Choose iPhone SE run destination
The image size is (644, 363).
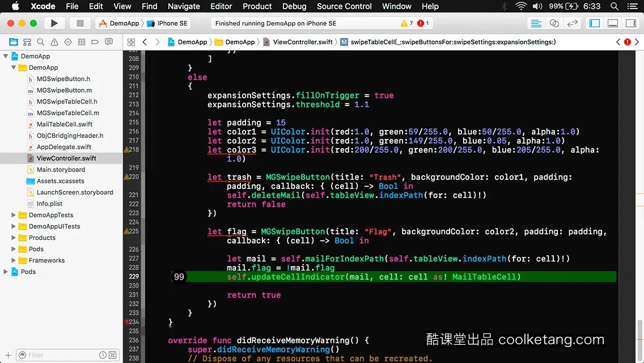click(167, 23)
